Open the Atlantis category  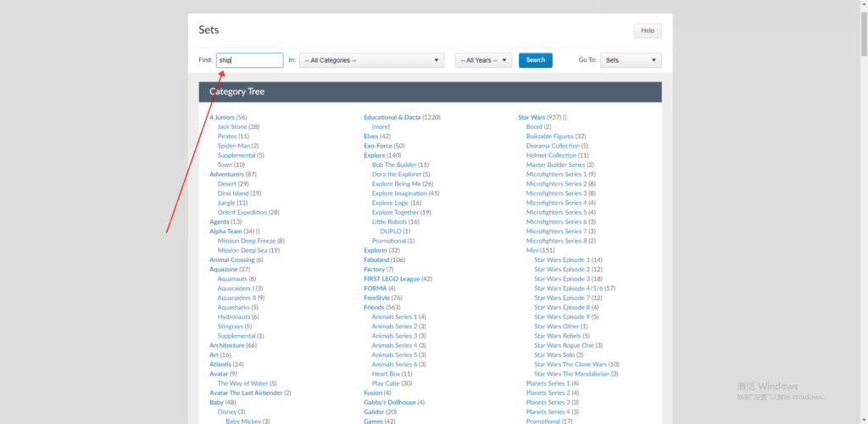point(220,365)
